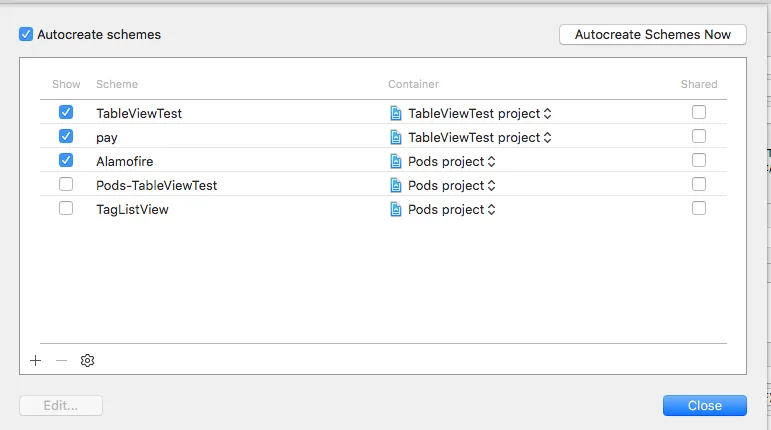The height and width of the screenshot is (430, 771).
Task: Click the project icon in pay row
Action: (396, 137)
